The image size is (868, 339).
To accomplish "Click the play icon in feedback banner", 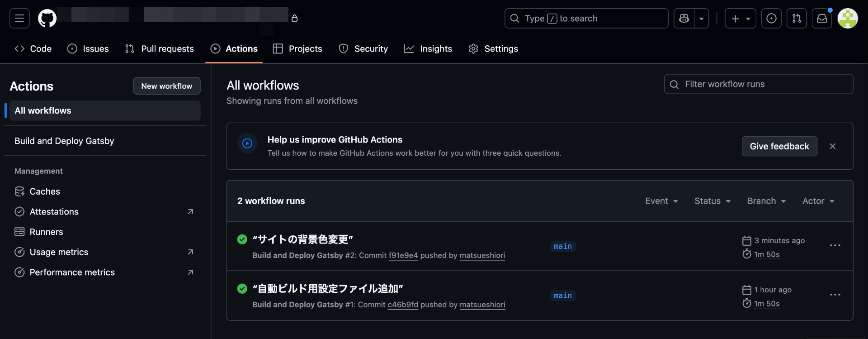I will [247, 143].
